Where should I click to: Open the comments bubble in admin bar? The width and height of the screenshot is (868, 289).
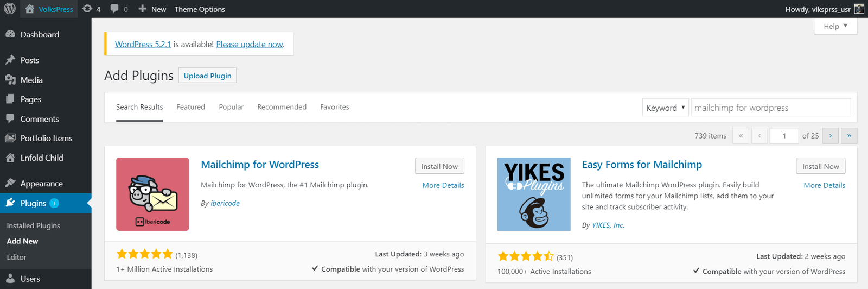coord(119,9)
